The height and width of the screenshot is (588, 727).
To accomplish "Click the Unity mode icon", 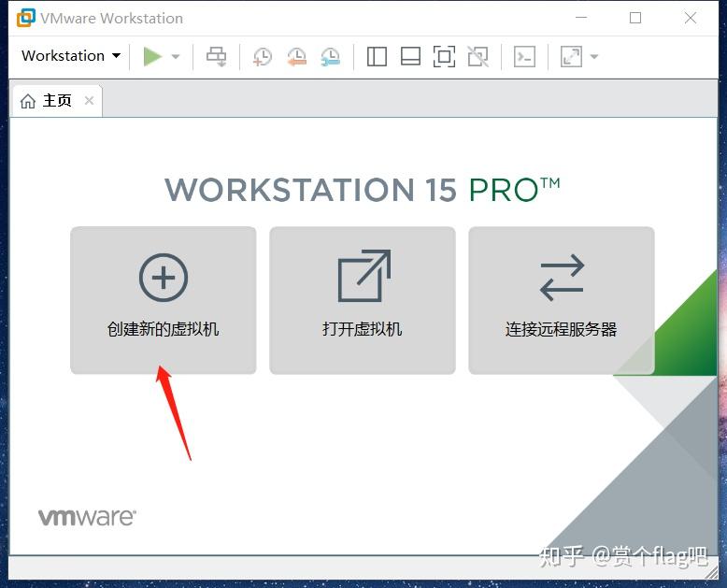I will (x=478, y=57).
